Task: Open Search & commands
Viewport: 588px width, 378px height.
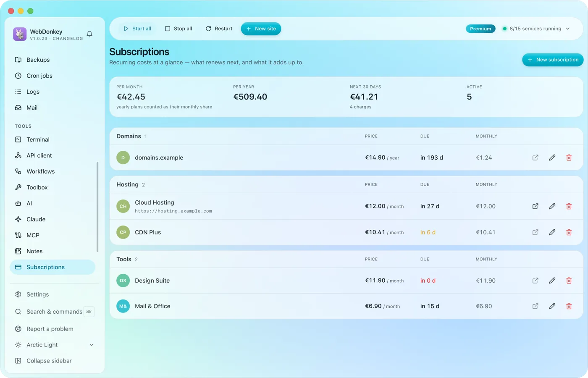Action: pyautogui.click(x=55, y=312)
